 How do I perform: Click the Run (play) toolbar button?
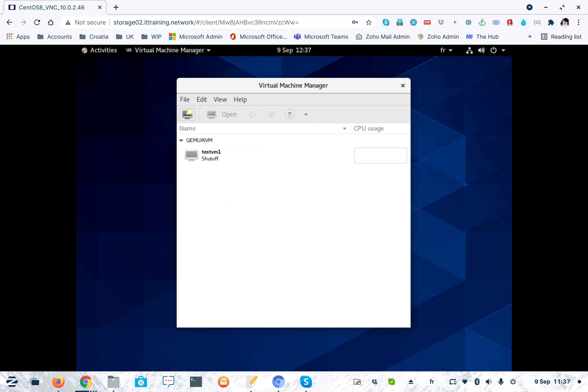(253, 115)
